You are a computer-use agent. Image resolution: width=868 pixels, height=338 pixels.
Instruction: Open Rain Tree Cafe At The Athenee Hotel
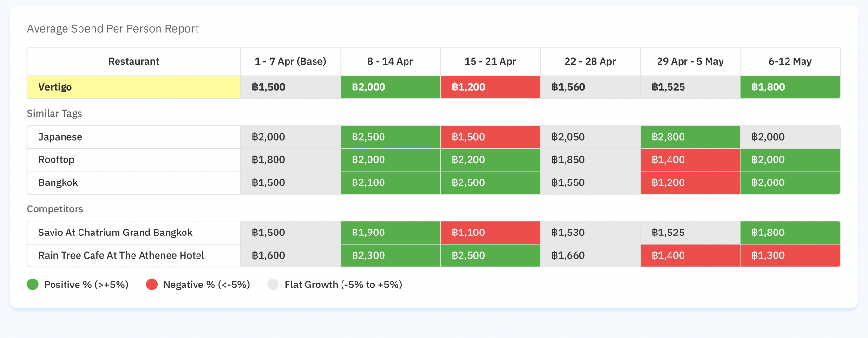click(x=121, y=255)
